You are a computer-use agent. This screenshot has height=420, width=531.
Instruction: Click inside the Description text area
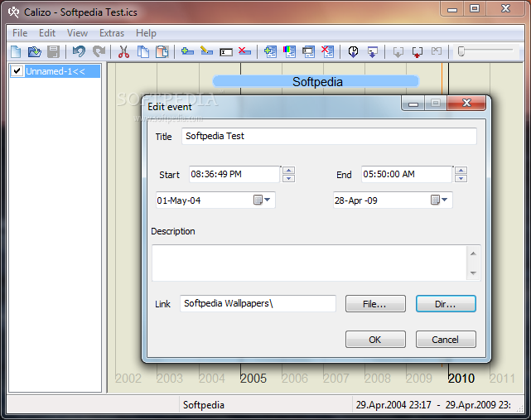coord(310,263)
